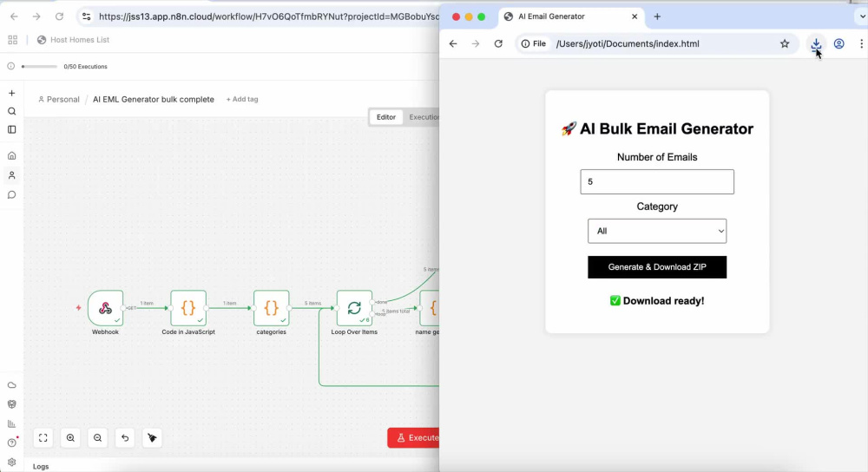Open a new Chrome tab with the plus button
The height and width of the screenshot is (472, 868).
pos(657,16)
